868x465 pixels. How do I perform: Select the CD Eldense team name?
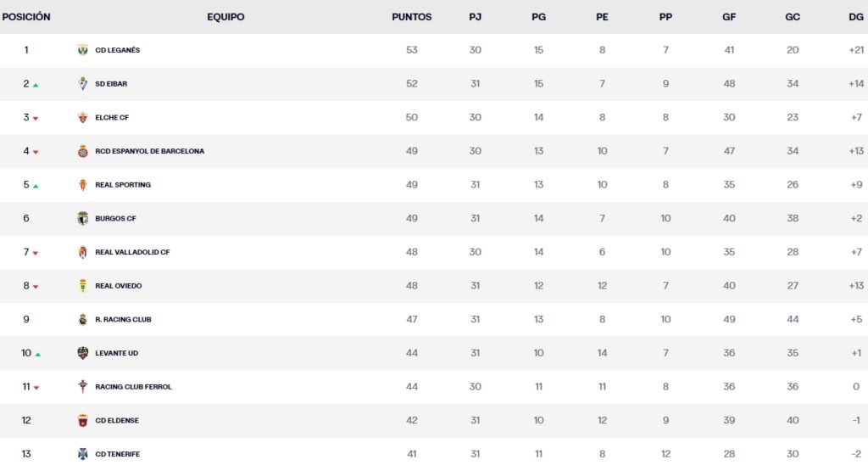point(116,420)
